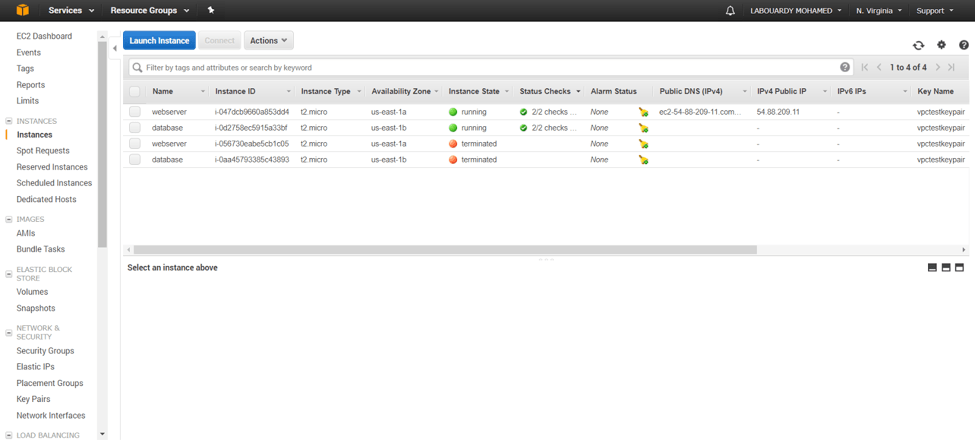Select all instances checkbox in header
975x443 pixels.
[135, 91]
